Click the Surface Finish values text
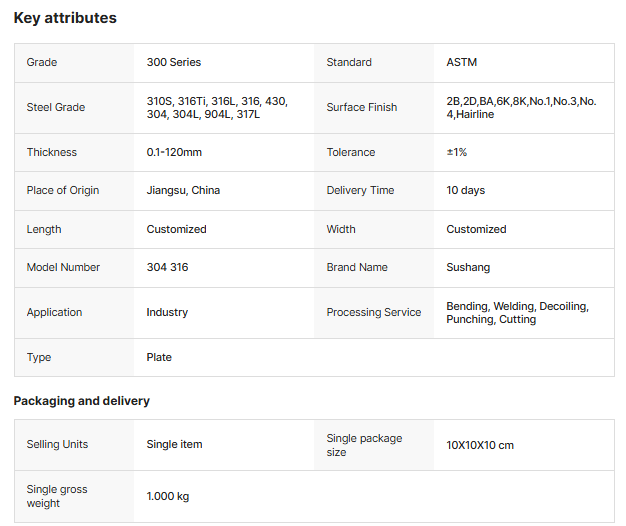The height and width of the screenshot is (526, 626). click(x=520, y=107)
